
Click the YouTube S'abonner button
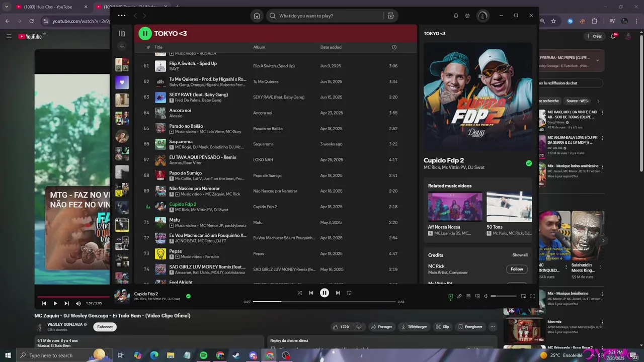tap(105, 327)
